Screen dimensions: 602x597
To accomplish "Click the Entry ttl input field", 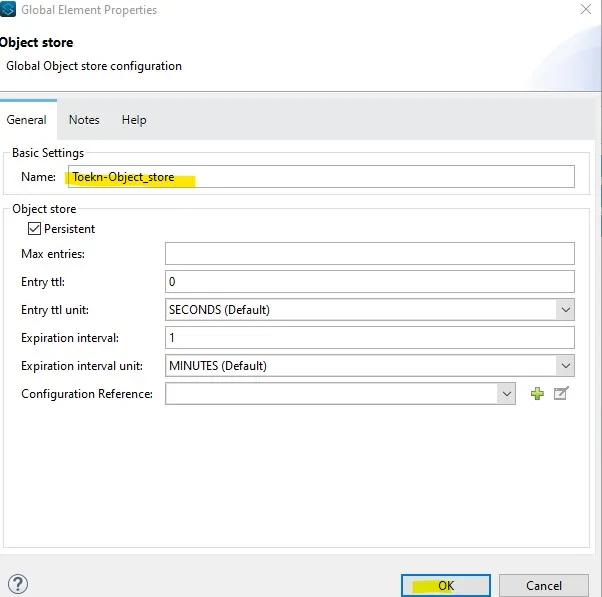I will tap(370, 281).
